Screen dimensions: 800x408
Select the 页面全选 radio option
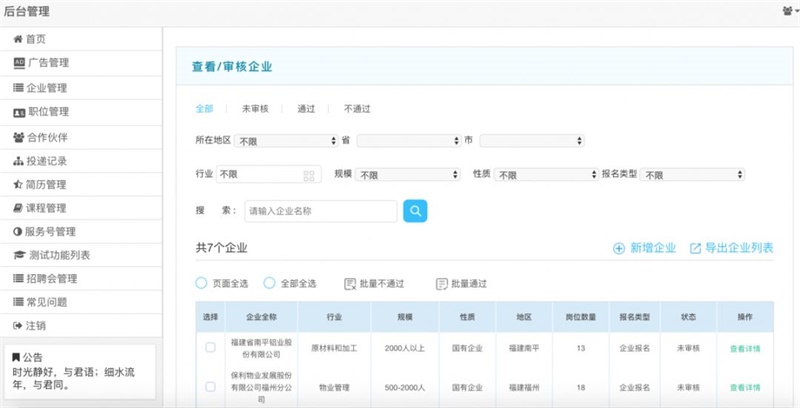201,284
